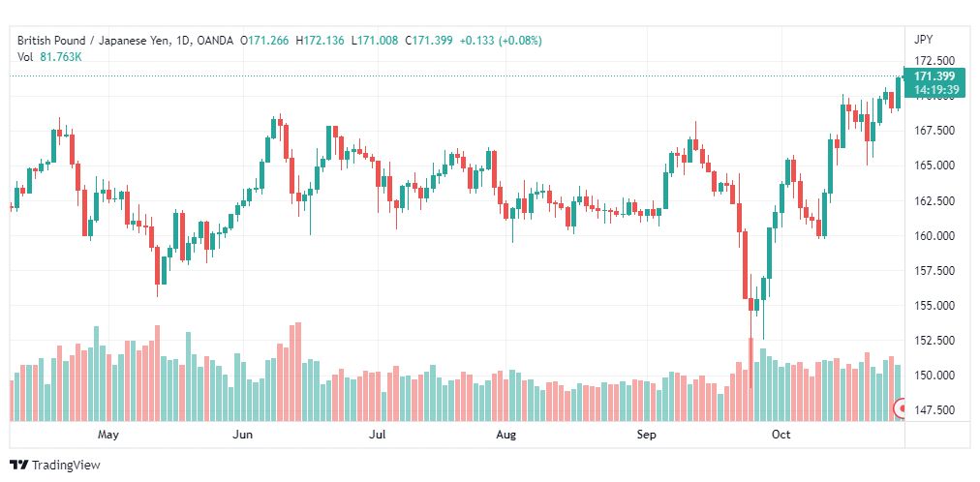Click the TradingView logo icon

[x=19, y=465]
